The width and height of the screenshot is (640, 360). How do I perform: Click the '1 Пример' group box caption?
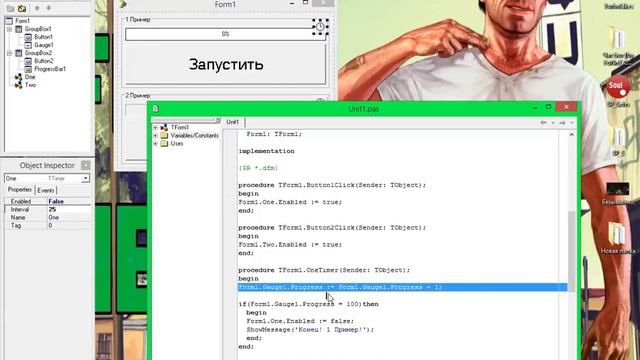coord(138,20)
